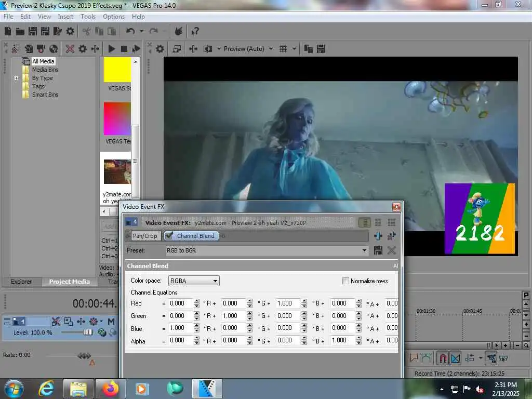
Task: Click the Windows Start button
Action: (14, 389)
